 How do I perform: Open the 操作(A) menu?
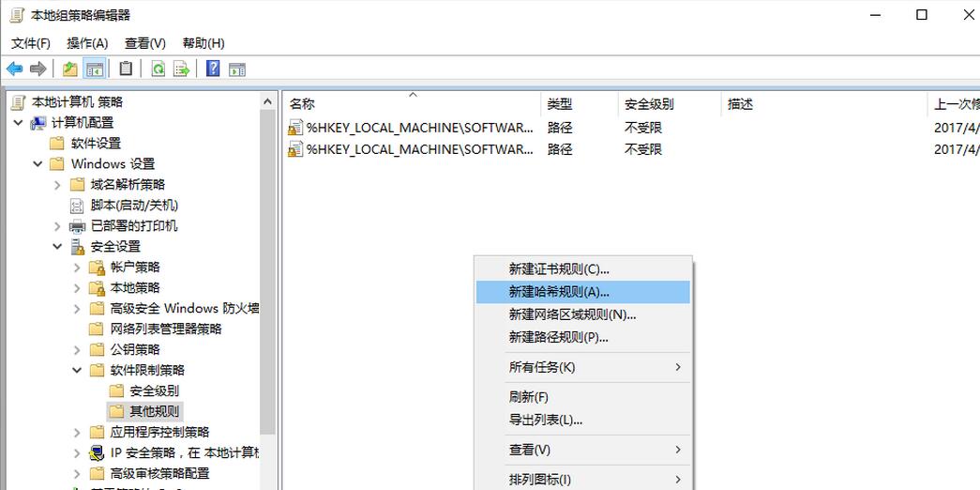tap(87, 43)
